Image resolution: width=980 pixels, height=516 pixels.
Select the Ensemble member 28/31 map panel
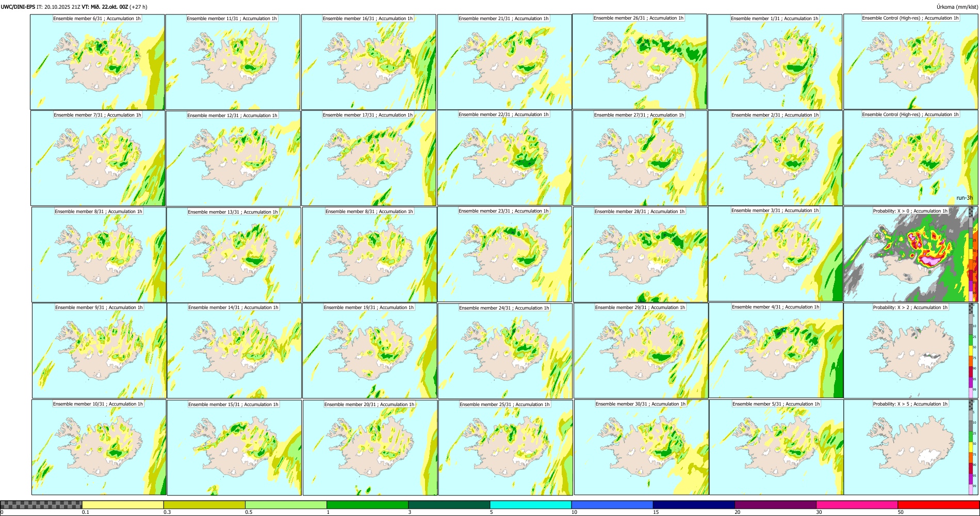click(x=640, y=255)
